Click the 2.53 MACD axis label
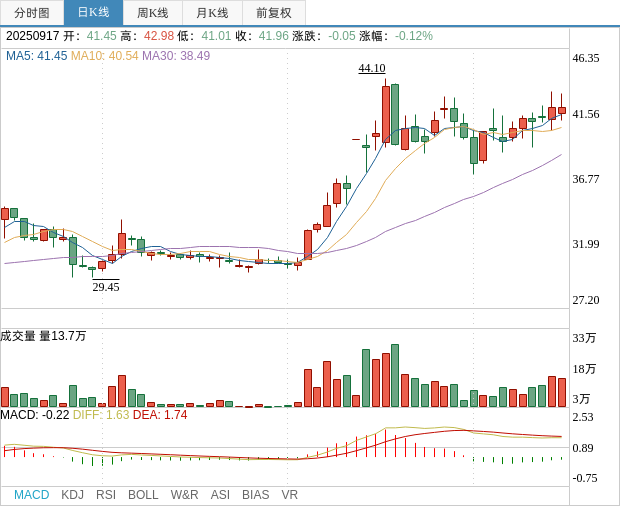620x506 pixels. tap(583, 417)
